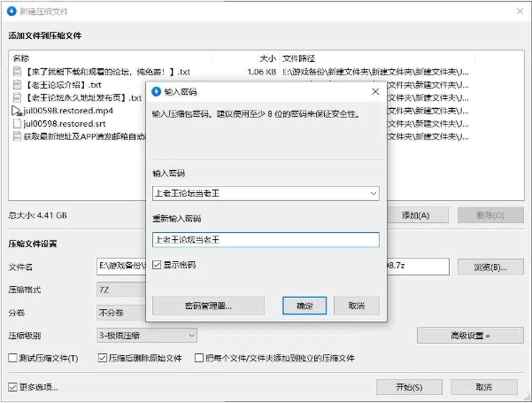Close the 输入密码 dialog with its X
Viewport: 532px width, 403px height.
(375, 91)
